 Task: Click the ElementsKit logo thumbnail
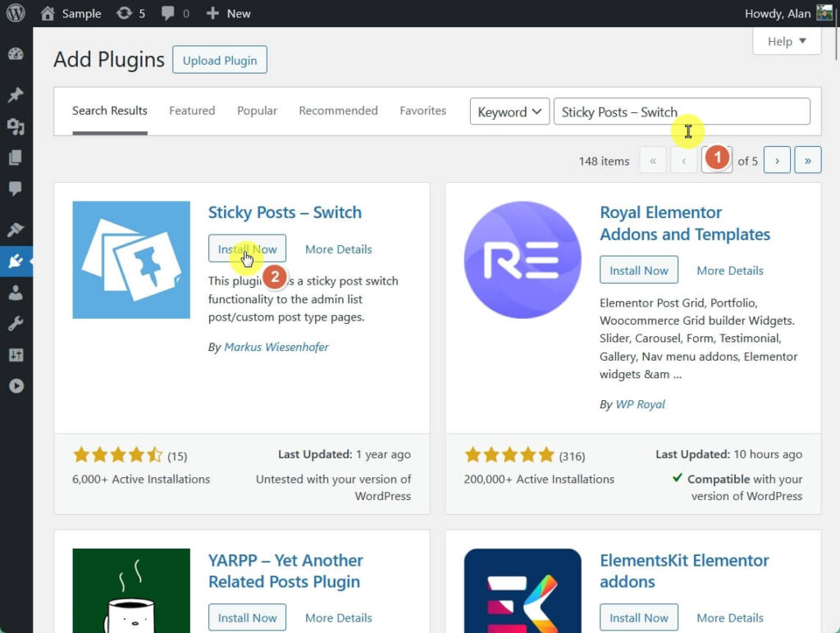(523, 590)
